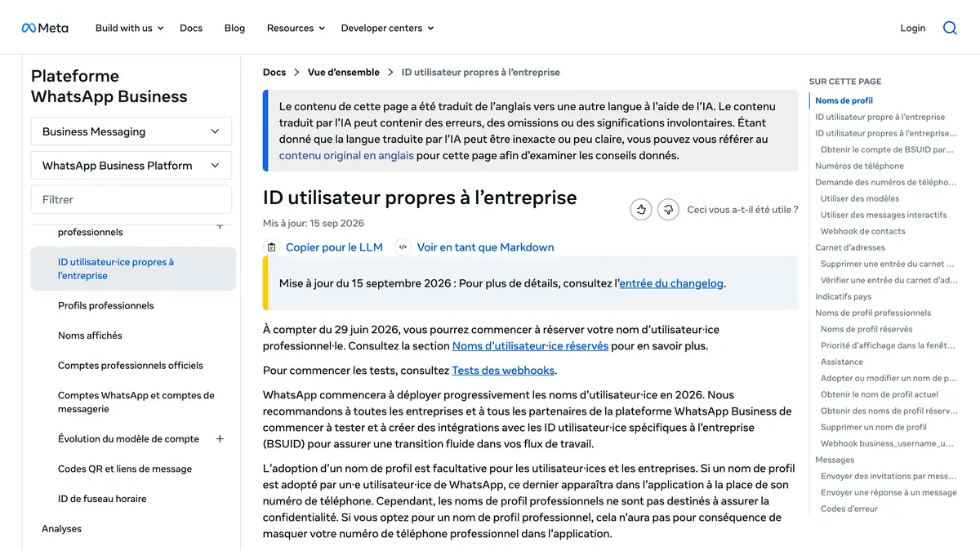
Task: Jump to Webhook de contacts section
Action: [862, 231]
